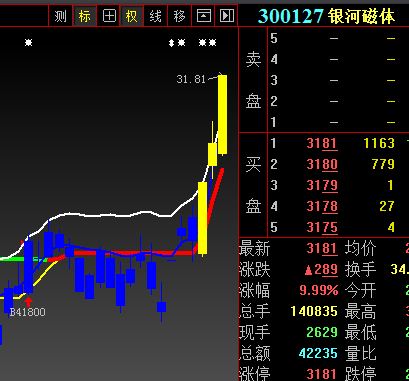Select the 线 drawing tool button

155,16
